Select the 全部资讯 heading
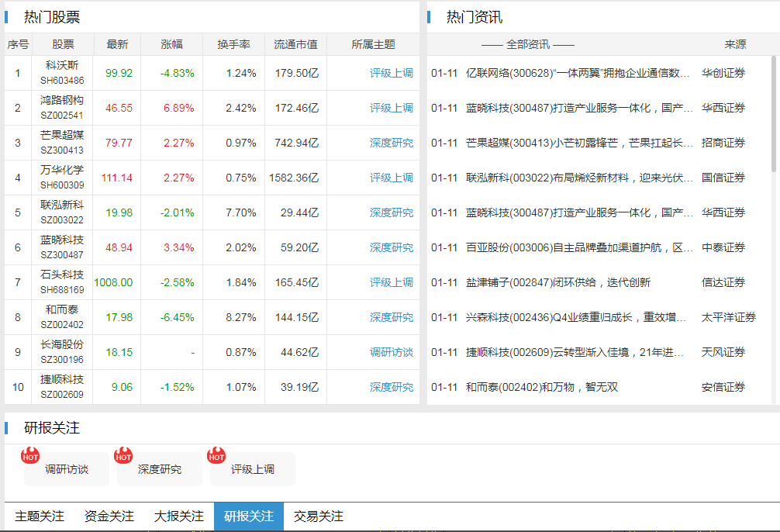The image size is (780, 532). click(528, 44)
